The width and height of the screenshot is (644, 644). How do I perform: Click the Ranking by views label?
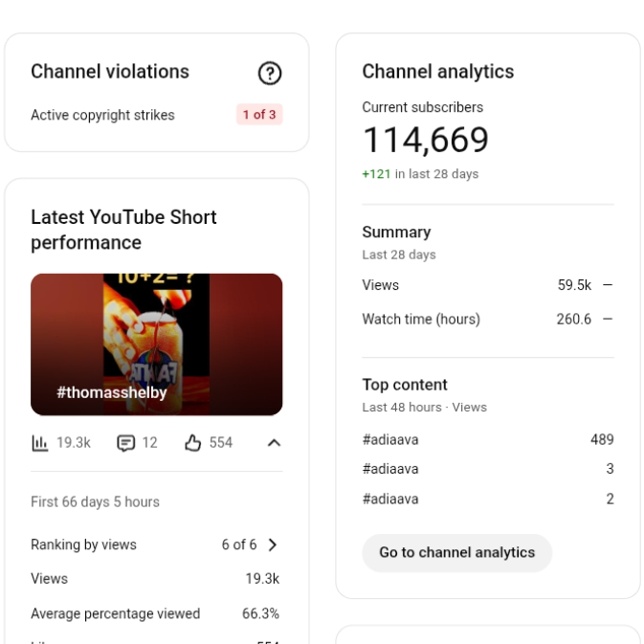tap(84, 544)
